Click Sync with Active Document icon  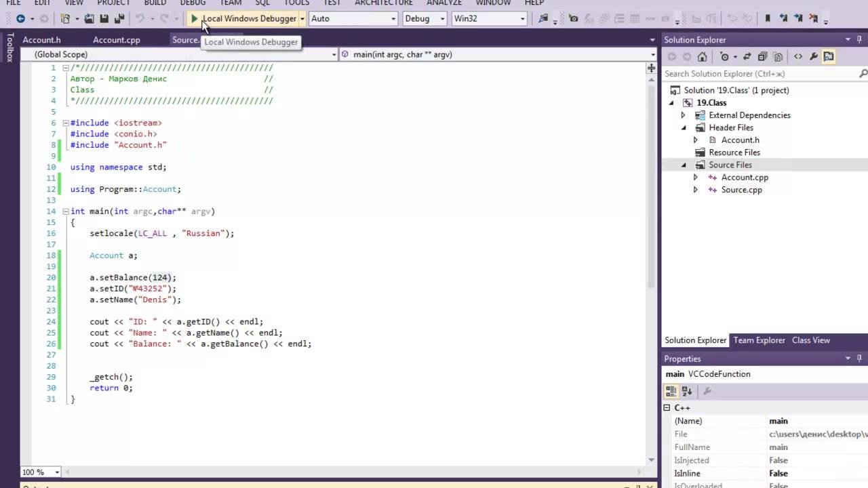point(747,57)
